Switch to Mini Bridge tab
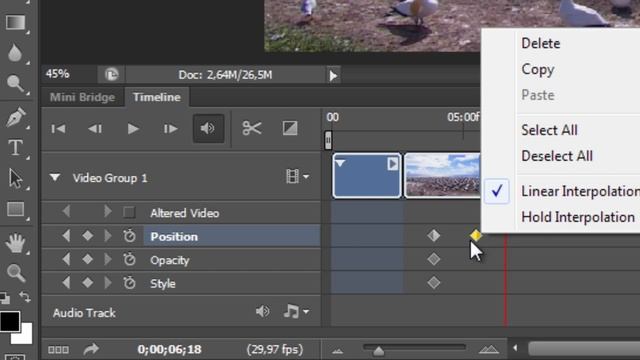 [82, 97]
